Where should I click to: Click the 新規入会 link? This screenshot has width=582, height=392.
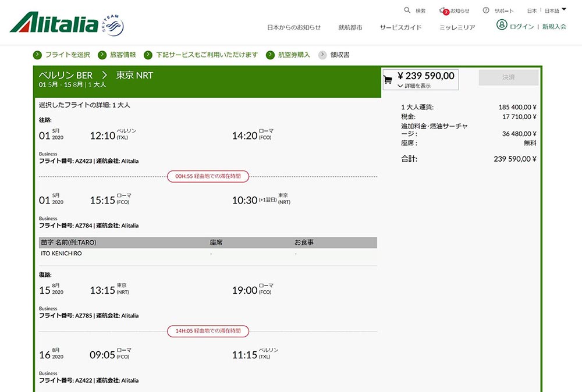pyautogui.click(x=554, y=26)
